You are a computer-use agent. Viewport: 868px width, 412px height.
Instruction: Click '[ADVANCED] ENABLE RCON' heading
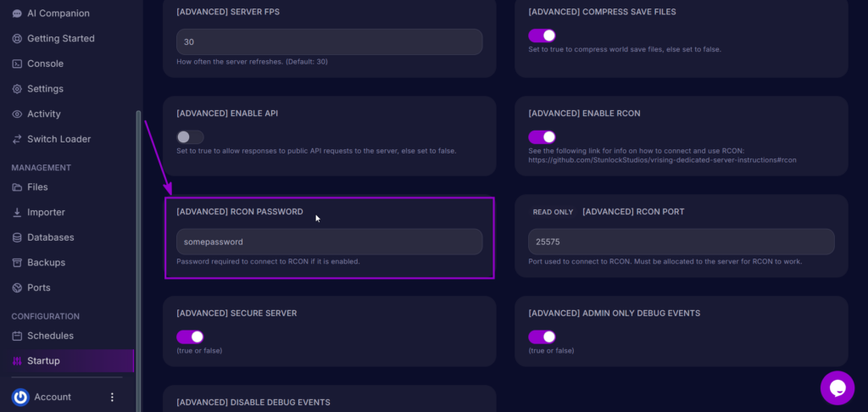coord(585,113)
